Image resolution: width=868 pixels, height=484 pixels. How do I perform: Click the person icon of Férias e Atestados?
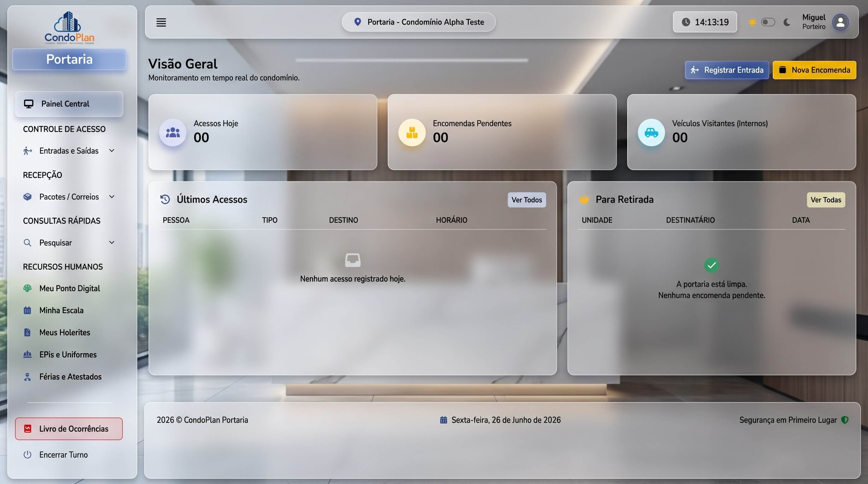click(27, 377)
